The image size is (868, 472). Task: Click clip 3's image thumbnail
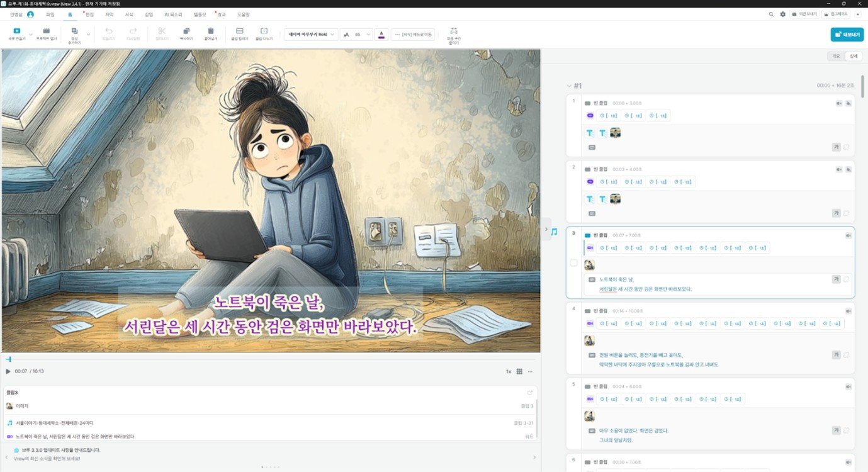(x=589, y=265)
